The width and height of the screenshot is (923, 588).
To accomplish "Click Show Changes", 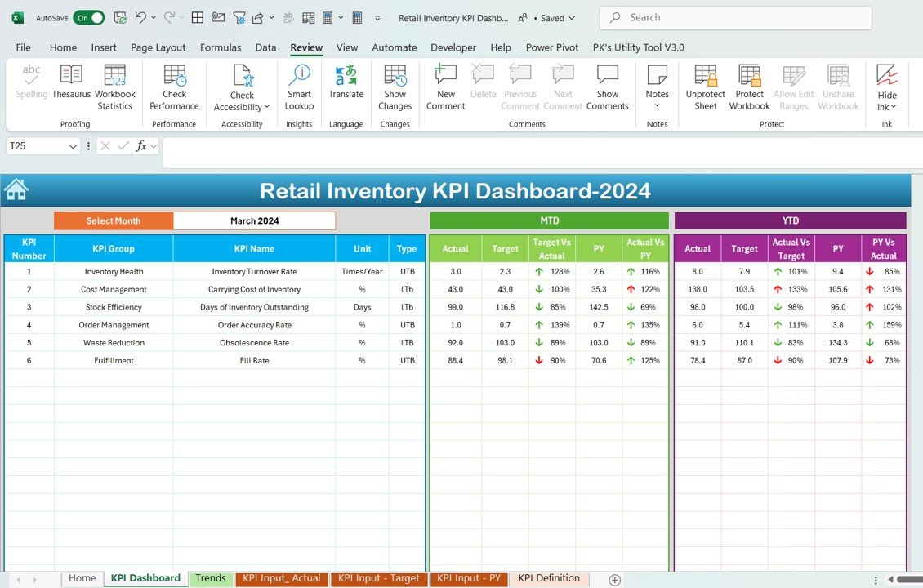I will click(395, 87).
